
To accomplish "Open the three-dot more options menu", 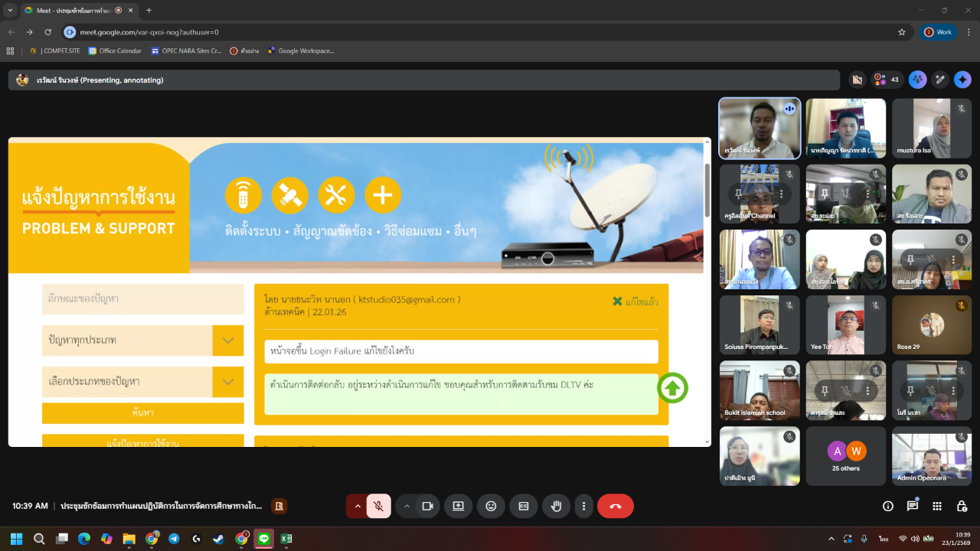I will point(583,506).
